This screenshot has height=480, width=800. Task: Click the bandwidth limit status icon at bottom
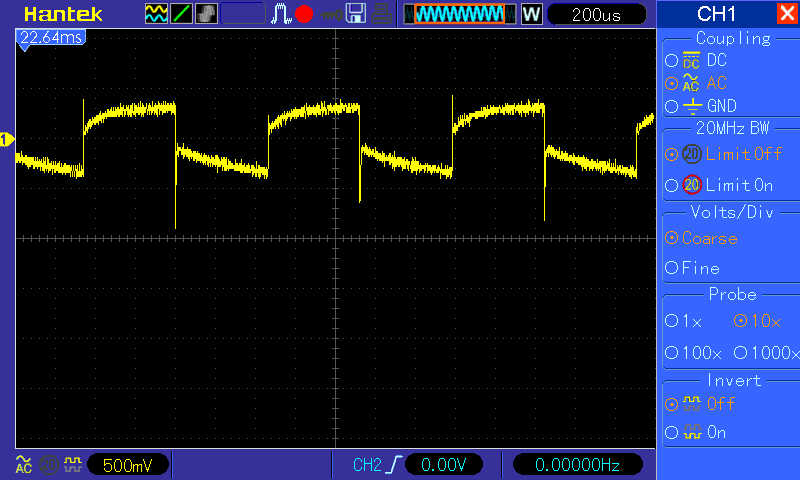(x=49, y=465)
